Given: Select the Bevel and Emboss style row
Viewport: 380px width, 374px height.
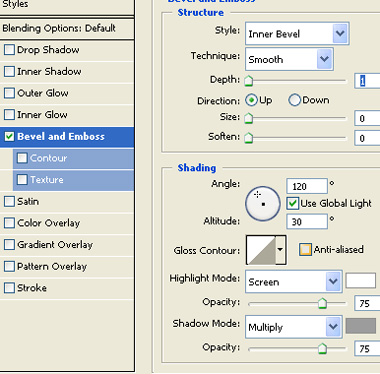Looking at the screenshot, I should pos(67,136).
